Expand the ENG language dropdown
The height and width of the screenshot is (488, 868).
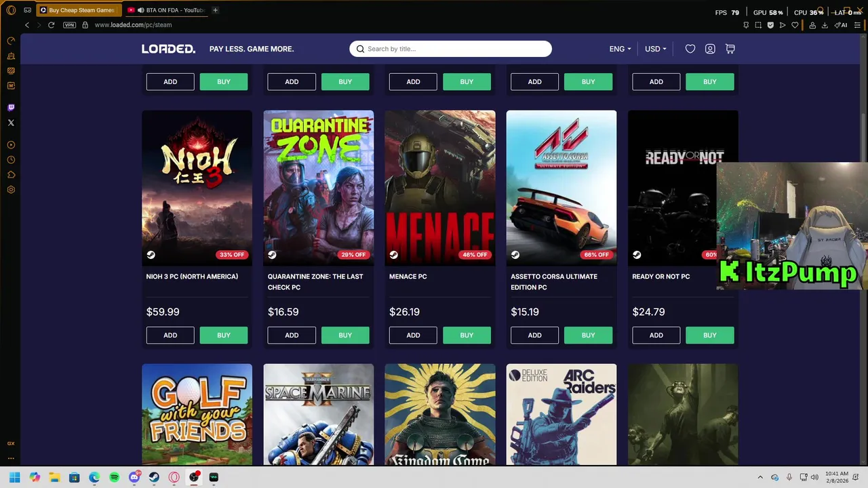[x=620, y=49]
